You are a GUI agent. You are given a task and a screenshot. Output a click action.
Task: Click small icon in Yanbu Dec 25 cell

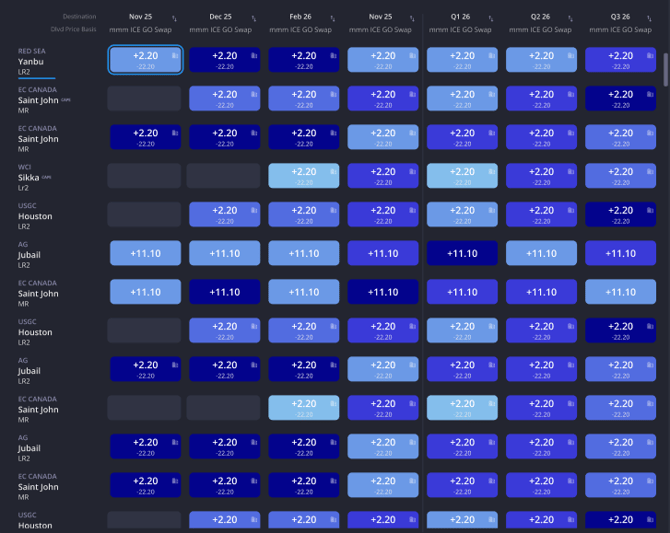coord(254,56)
